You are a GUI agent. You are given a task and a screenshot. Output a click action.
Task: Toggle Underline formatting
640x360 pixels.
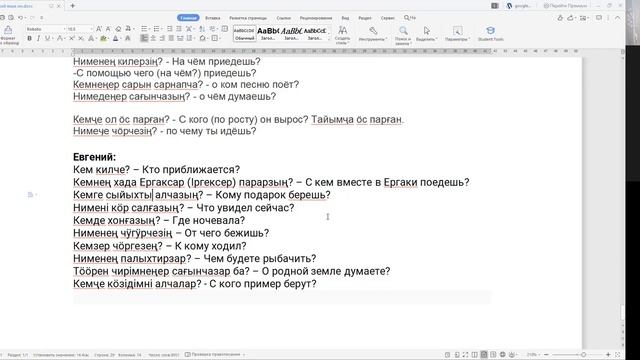[47, 38]
